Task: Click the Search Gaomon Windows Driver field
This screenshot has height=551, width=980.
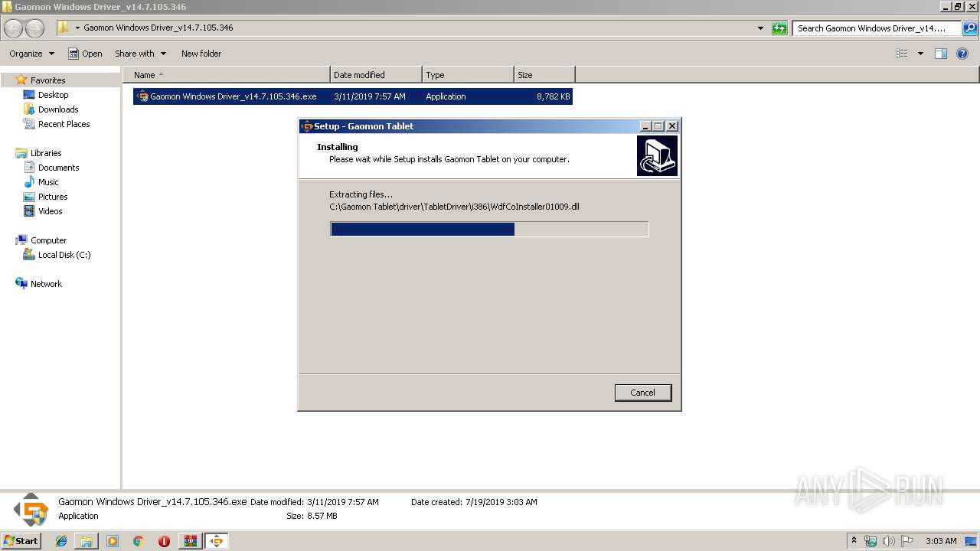Action: [x=877, y=28]
